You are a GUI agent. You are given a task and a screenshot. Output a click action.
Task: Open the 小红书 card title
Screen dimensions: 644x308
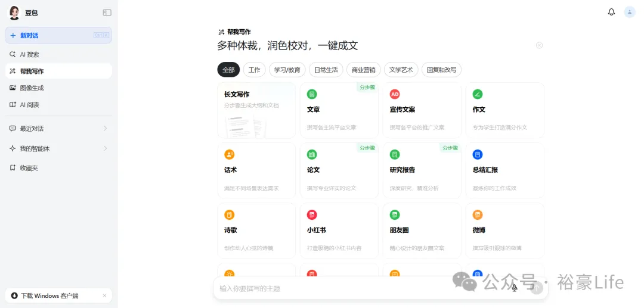(x=316, y=230)
